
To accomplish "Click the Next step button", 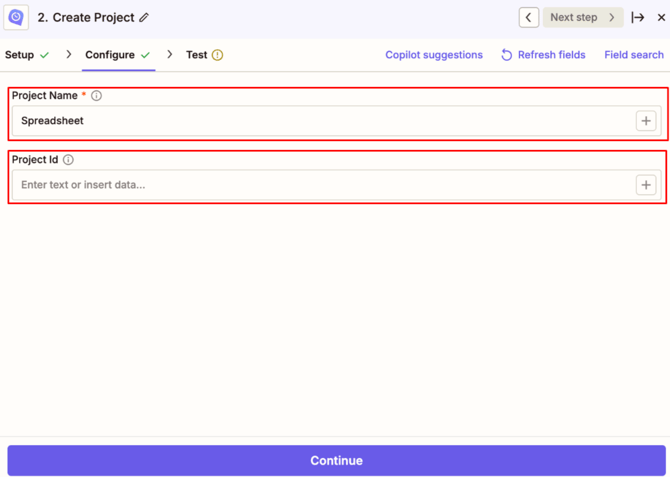I will 583,18.
